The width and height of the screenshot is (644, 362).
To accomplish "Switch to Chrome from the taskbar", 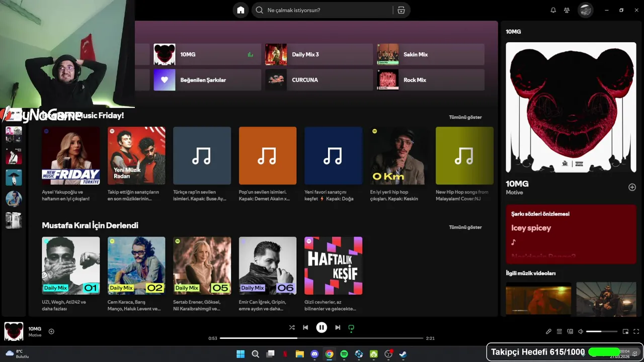I will coord(329,354).
